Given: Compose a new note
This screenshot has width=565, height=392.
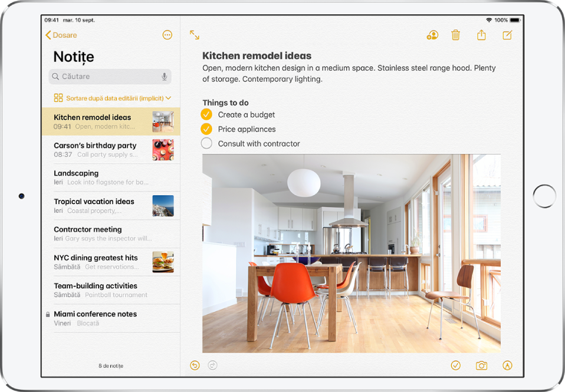Looking at the screenshot, I should pyautogui.click(x=507, y=35).
